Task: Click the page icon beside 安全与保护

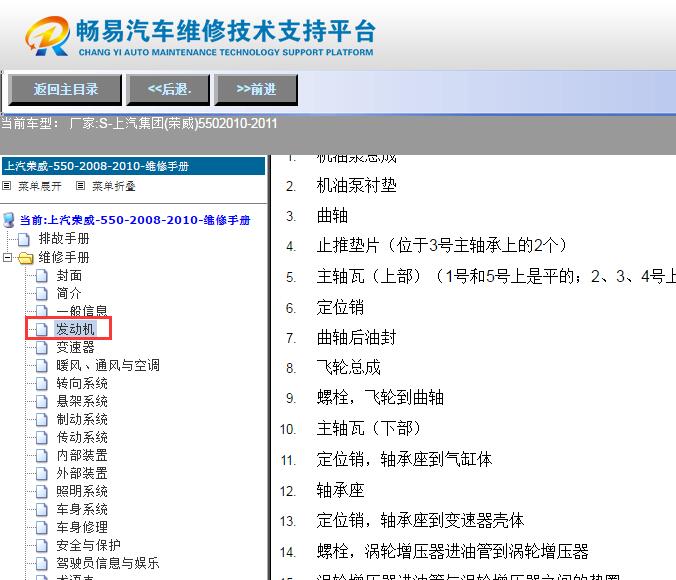Action: (41, 546)
